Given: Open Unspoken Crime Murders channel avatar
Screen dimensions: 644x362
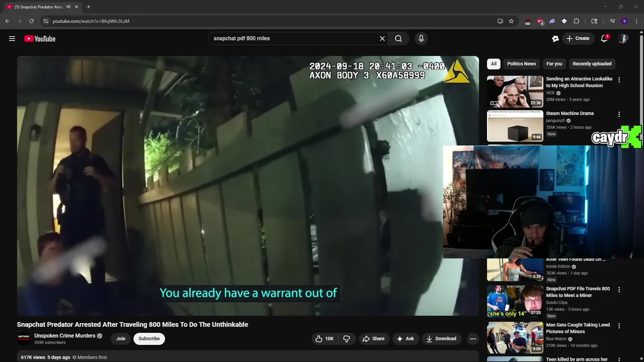Looking at the screenshot, I should tap(24, 338).
